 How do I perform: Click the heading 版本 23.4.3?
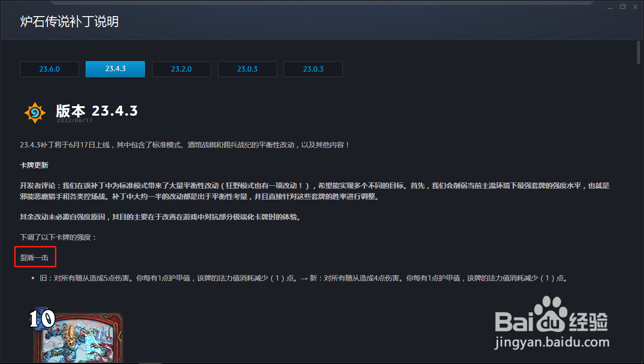click(97, 111)
